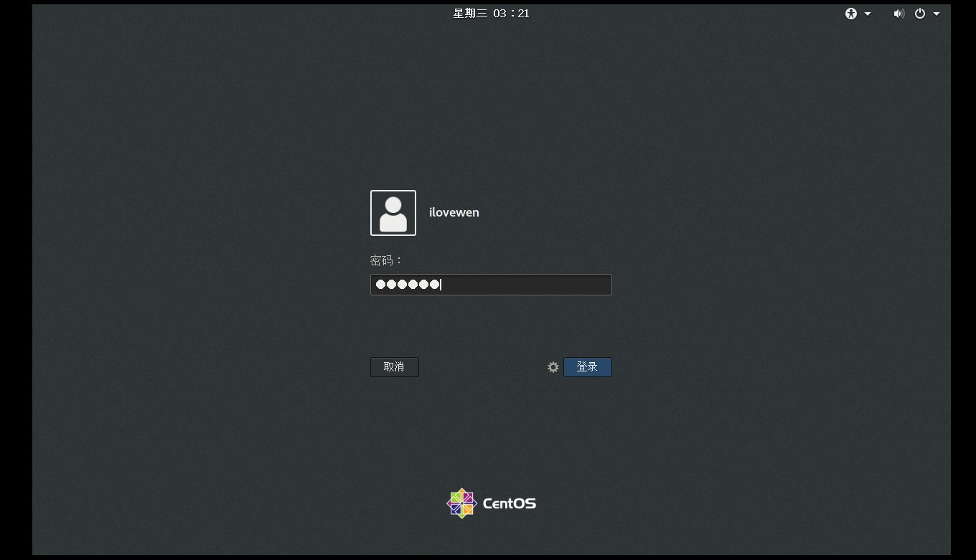Expand the accessibility dropdown arrow

click(868, 14)
